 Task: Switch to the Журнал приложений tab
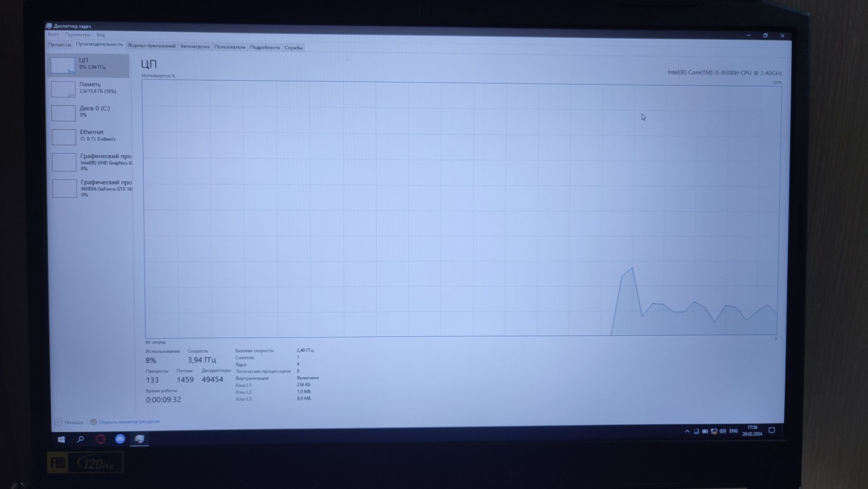coord(151,46)
